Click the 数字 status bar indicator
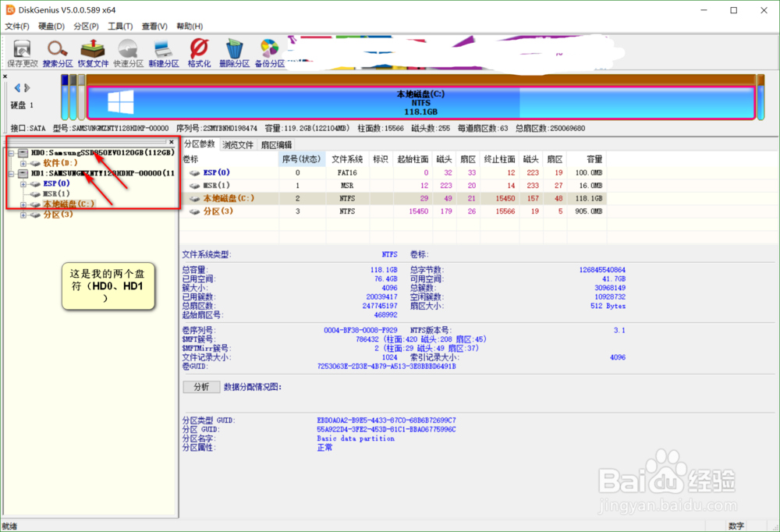The height and width of the screenshot is (532, 780). pos(736,526)
